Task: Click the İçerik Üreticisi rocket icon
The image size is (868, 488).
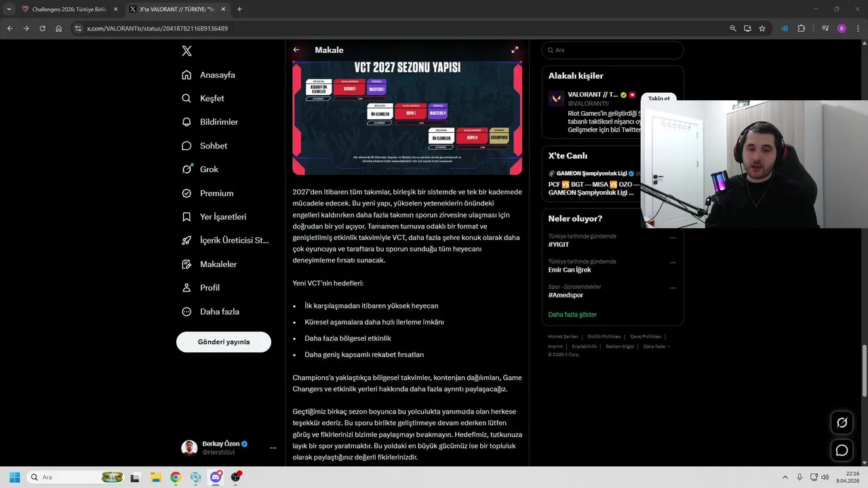Action: tap(186, 241)
